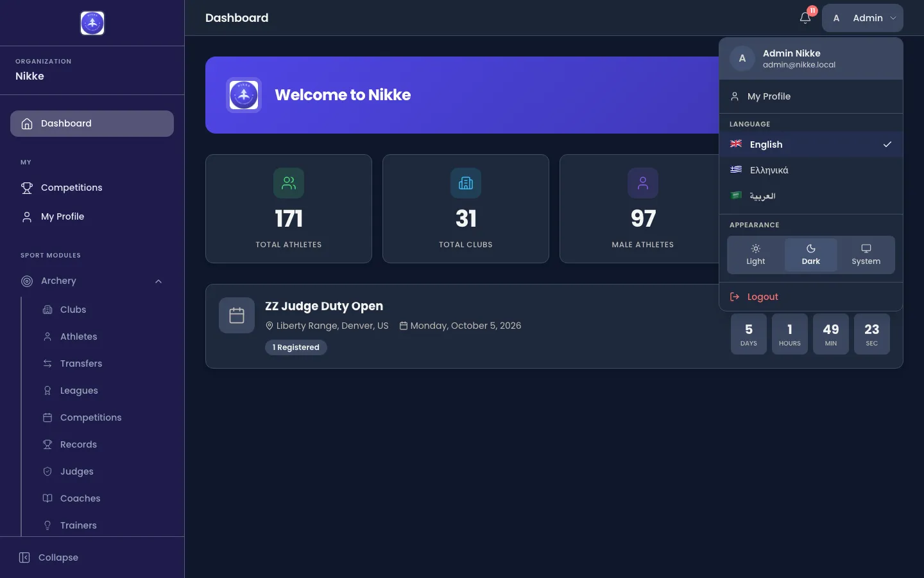Screen dimensions: 924x578
Task: Click the Logout arrow icon
Action: coord(735,297)
